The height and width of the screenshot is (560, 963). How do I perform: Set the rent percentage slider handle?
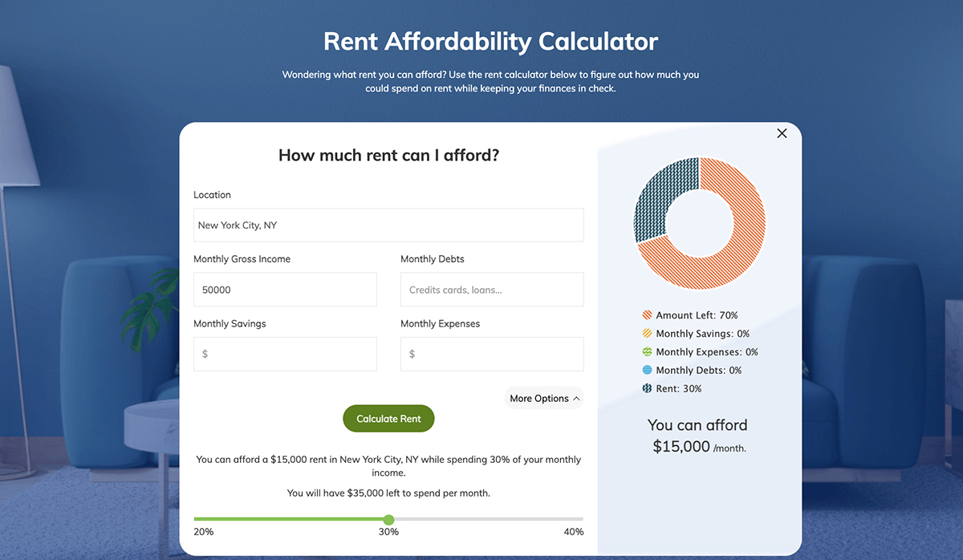point(389,520)
